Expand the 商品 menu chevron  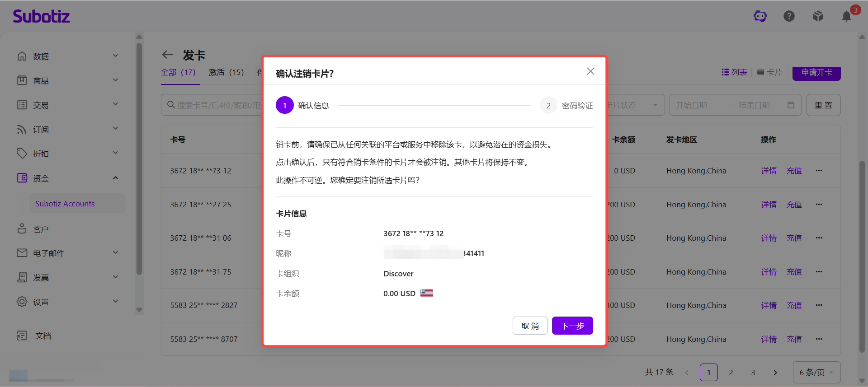pos(115,80)
